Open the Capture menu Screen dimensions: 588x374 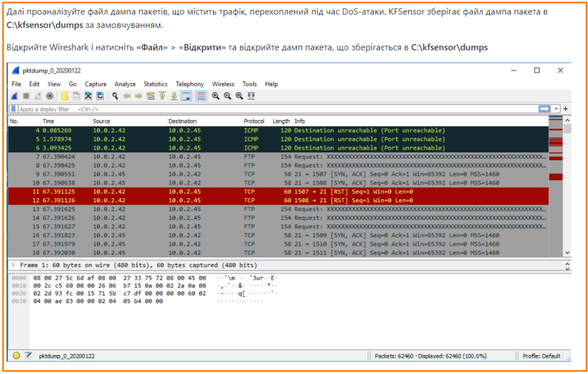point(96,84)
